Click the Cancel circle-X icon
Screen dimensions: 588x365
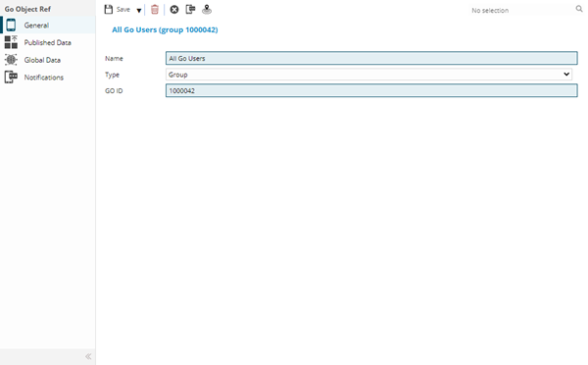174,10
